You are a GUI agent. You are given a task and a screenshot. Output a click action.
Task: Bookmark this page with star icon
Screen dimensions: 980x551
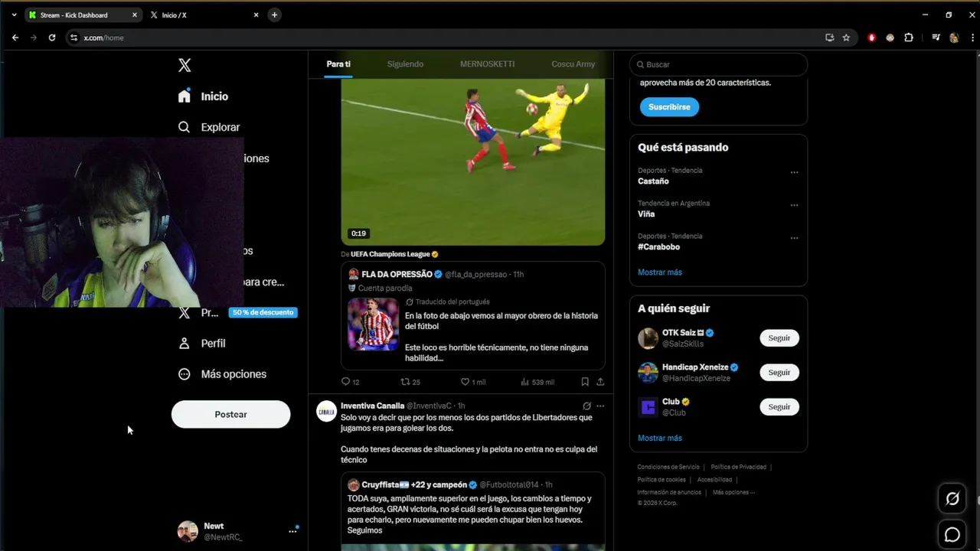(x=846, y=37)
